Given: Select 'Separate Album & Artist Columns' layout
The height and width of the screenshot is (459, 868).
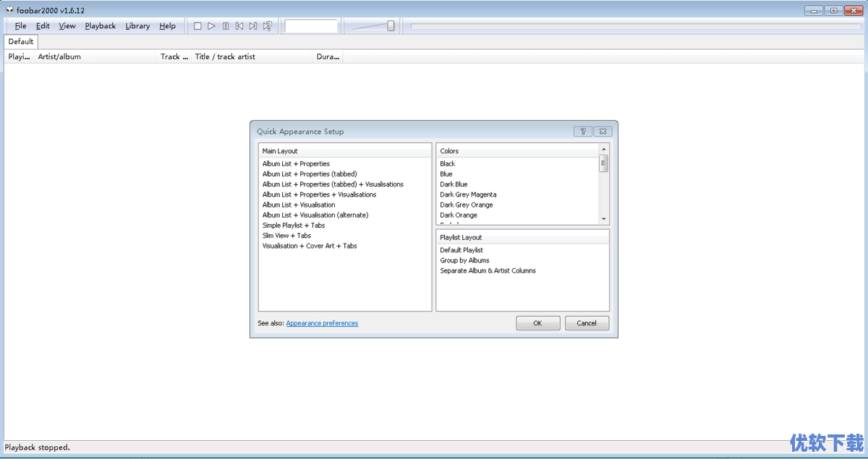Looking at the screenshot, I should pos(488,270).
